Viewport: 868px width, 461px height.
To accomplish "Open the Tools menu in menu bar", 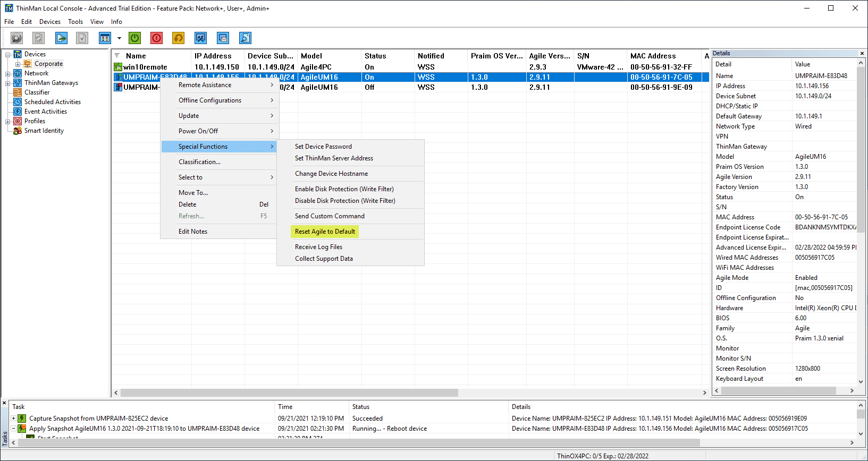I will pos(75,22).
